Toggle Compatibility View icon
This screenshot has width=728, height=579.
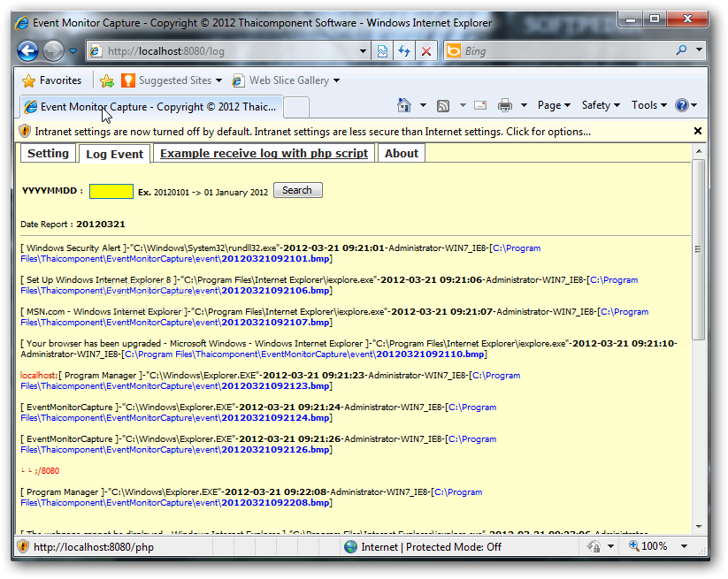point(382,51)
